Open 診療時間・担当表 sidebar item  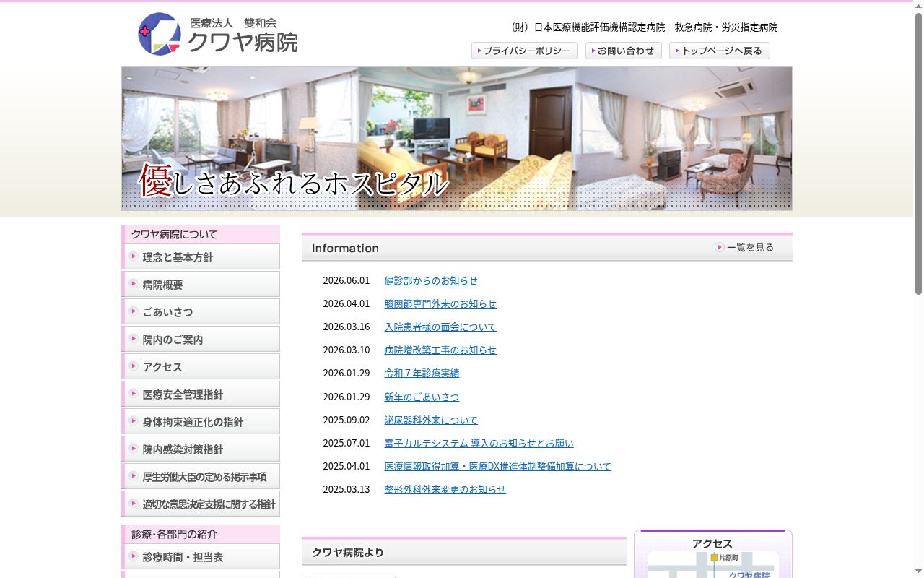[201, 556]
